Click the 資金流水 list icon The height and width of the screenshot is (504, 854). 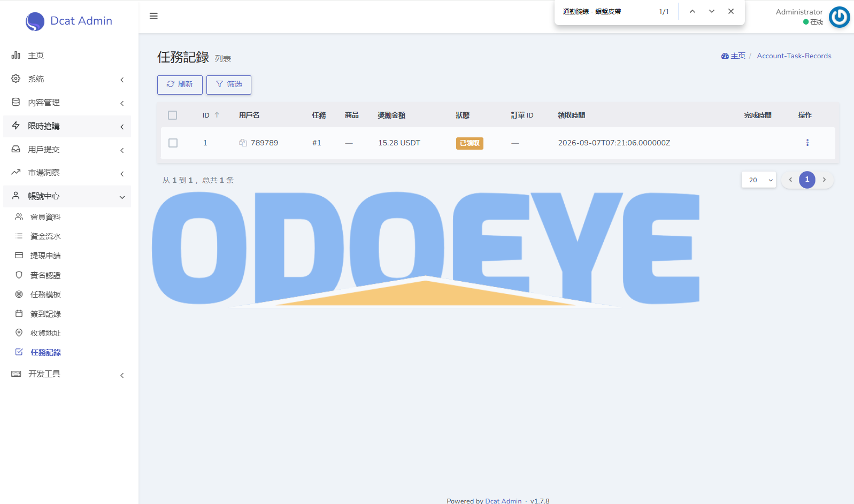pyautogui.click(x=19, y=236)
